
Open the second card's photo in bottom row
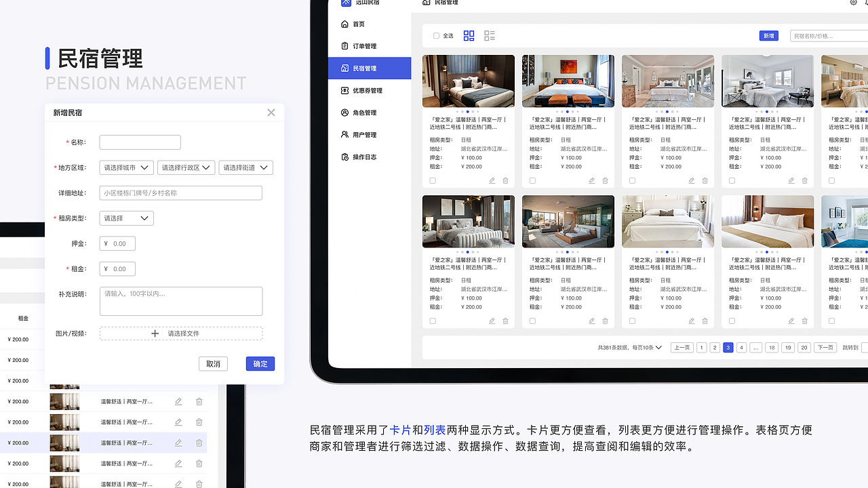568,222
